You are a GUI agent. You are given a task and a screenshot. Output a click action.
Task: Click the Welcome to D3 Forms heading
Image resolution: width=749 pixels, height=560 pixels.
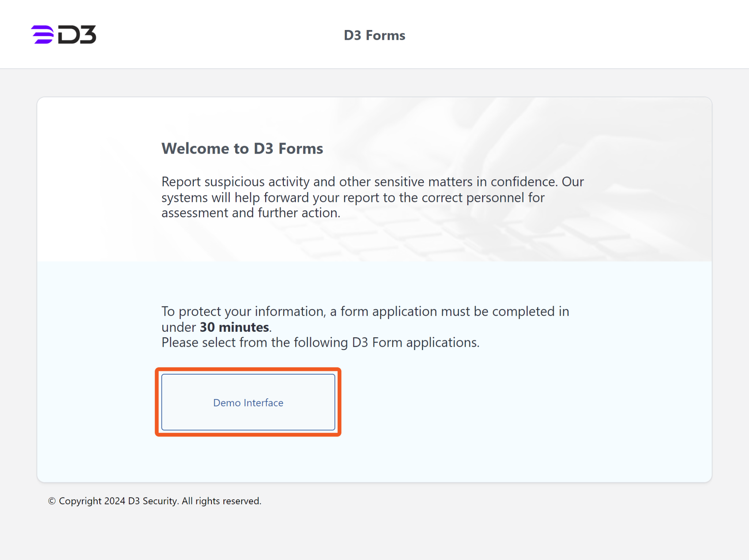pos(242,149)
